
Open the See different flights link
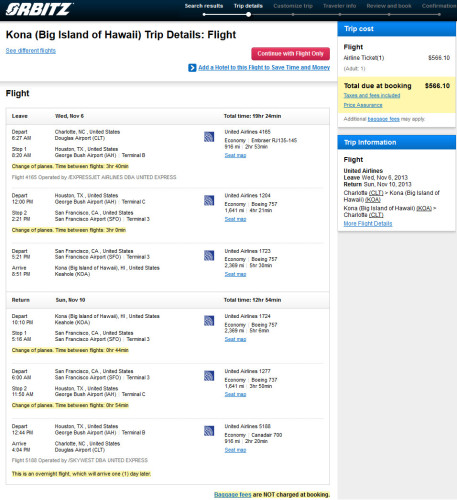click(x=31, y=51)
